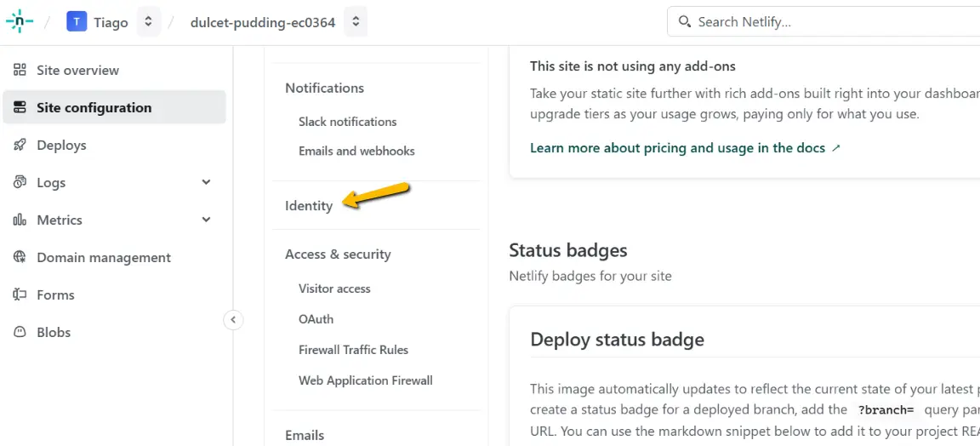Click the Tiago team avatar
This screenshot has height=446, width=980.
coord(77,22)
